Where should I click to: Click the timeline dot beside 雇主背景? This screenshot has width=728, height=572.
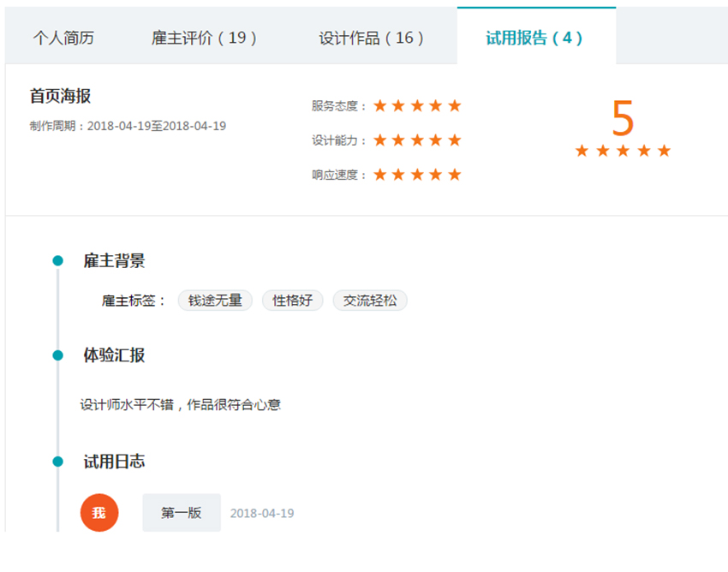click(57, 260)
